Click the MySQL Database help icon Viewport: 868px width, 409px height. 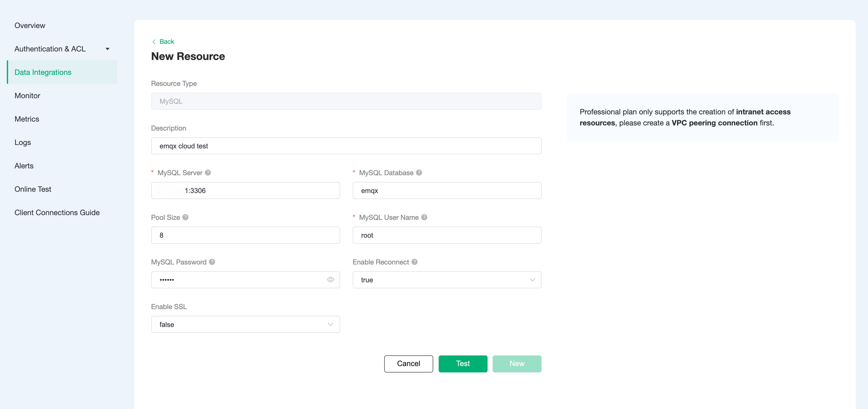(x=419, y=172)
